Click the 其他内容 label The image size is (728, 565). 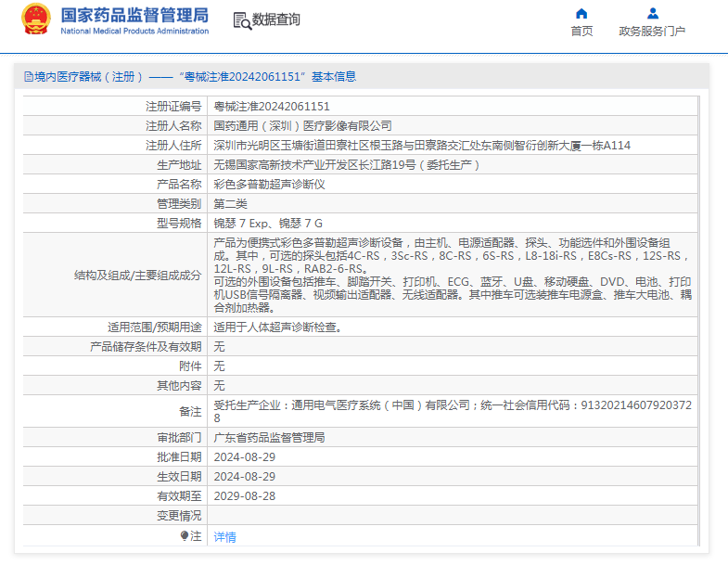pyautogui.click(x=179, y=386)
